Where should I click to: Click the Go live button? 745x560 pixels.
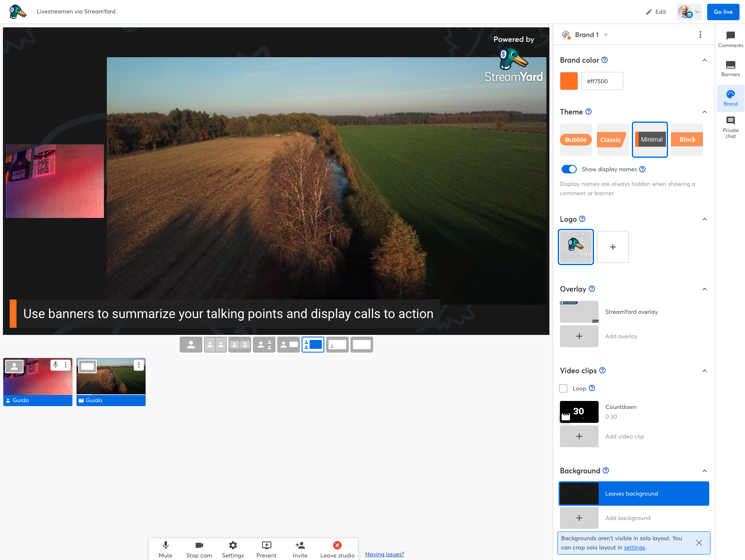pos(723,12)
